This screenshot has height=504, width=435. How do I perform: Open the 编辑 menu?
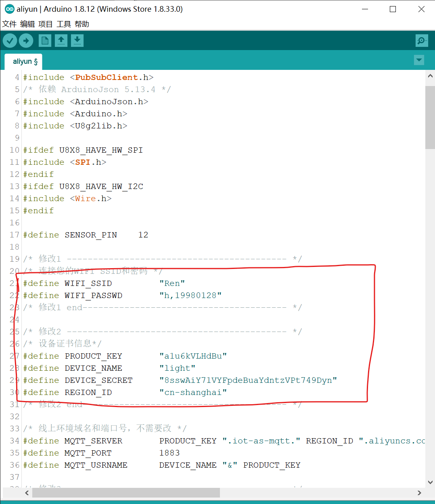(27, 24)
